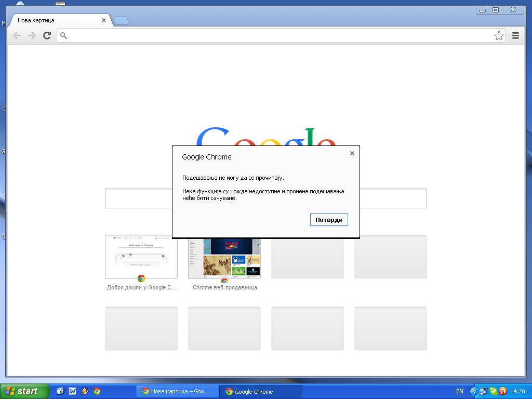The image size is (532, 399).
Task: Click the search magnifier icon in address bar
Action: [x=63, y=35]
